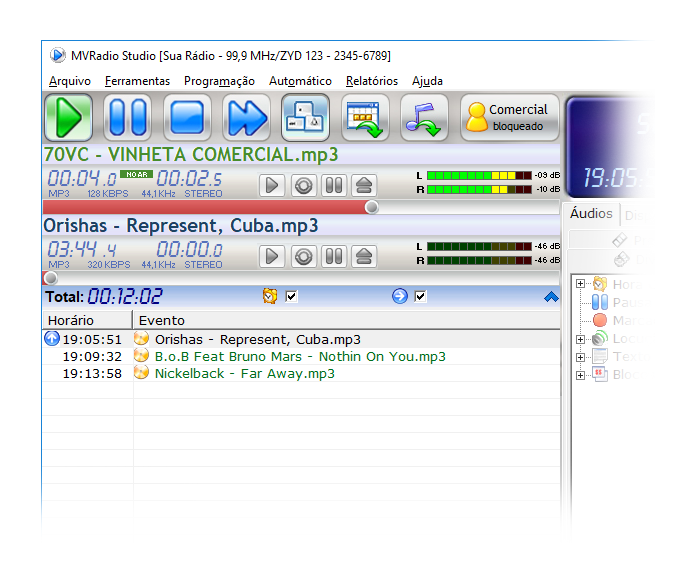Toggle the Comercial bloqueado button

[x=510, y=118]
